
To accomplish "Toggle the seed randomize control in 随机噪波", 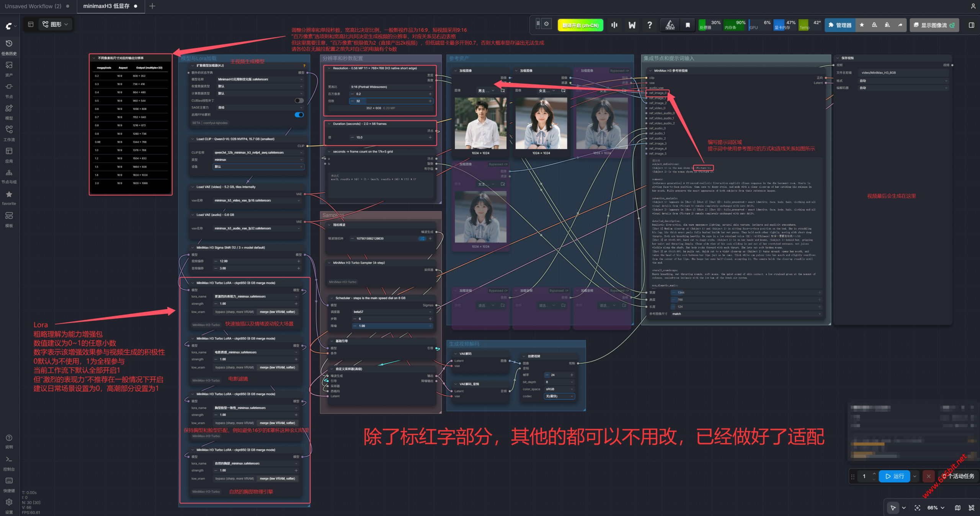I will [x=422, y=238].
